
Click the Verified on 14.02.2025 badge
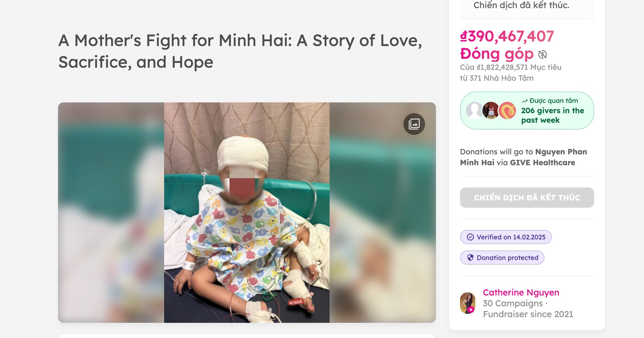tap(511, 237)
